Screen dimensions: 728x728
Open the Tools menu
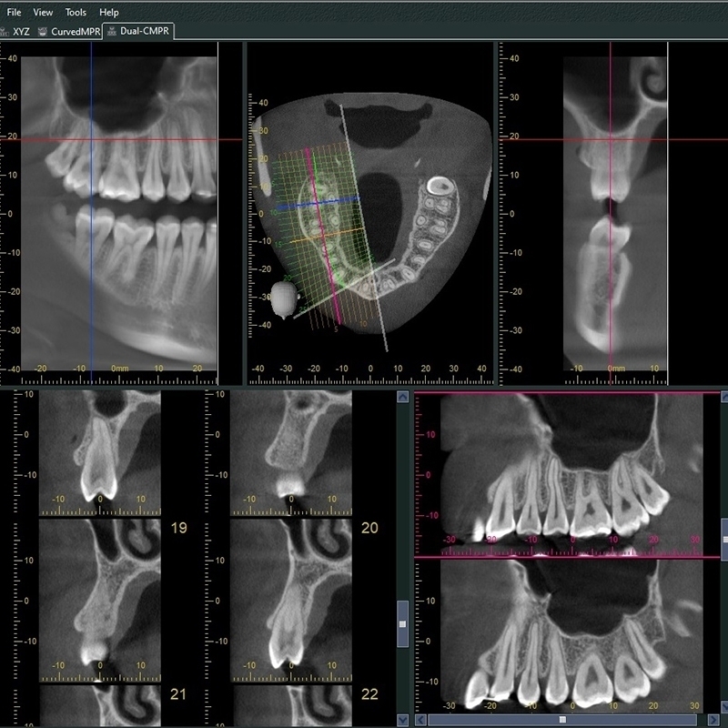(x=76, y=13)
